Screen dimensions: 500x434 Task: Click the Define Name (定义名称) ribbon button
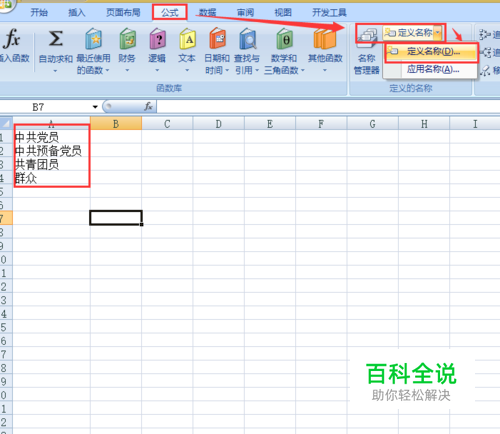tap(408, 33)
